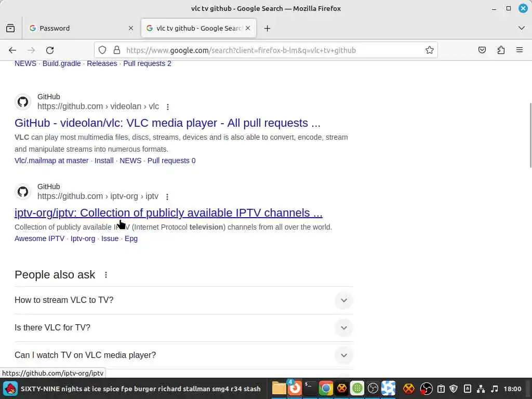Open the Iptv-org sitelink
This screenshot has width=532, height=399.
pyautogui.click(x=83, y=238)
